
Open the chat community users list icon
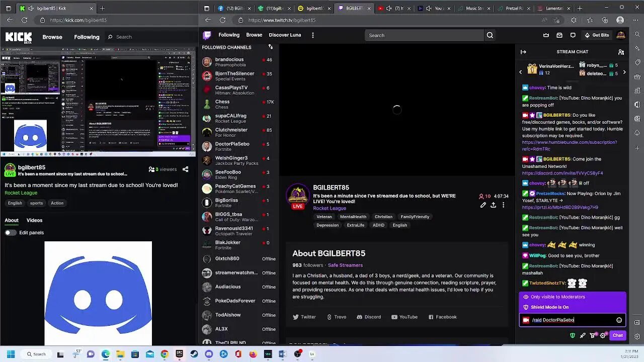[x=621, y=52]
